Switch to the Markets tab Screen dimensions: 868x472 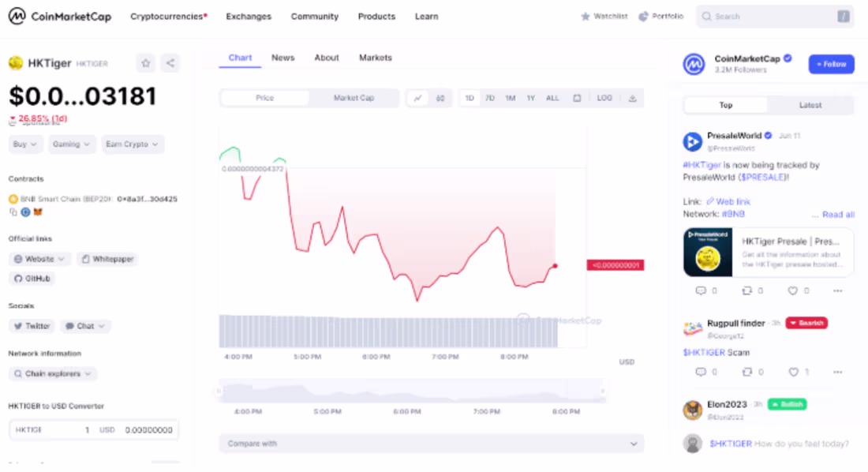376,58
